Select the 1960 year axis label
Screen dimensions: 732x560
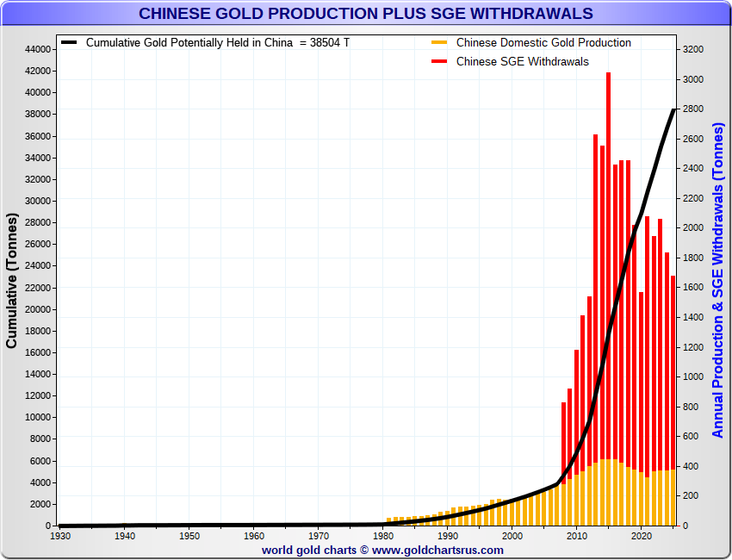click(254, 536)
